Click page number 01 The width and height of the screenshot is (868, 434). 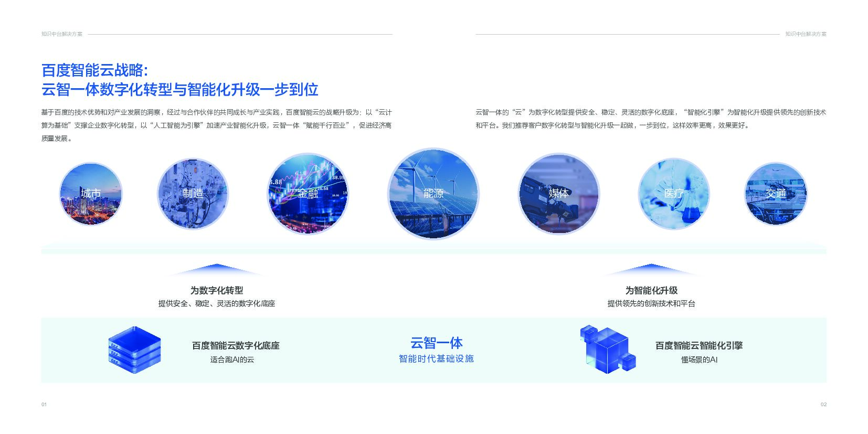pyautogui.click(x=44, y=405)
